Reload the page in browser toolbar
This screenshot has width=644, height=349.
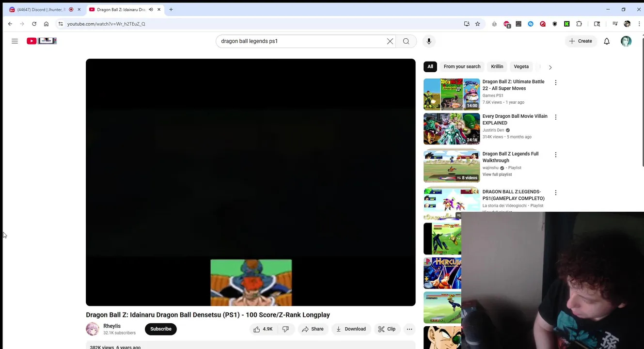click(x=34, y=24)
